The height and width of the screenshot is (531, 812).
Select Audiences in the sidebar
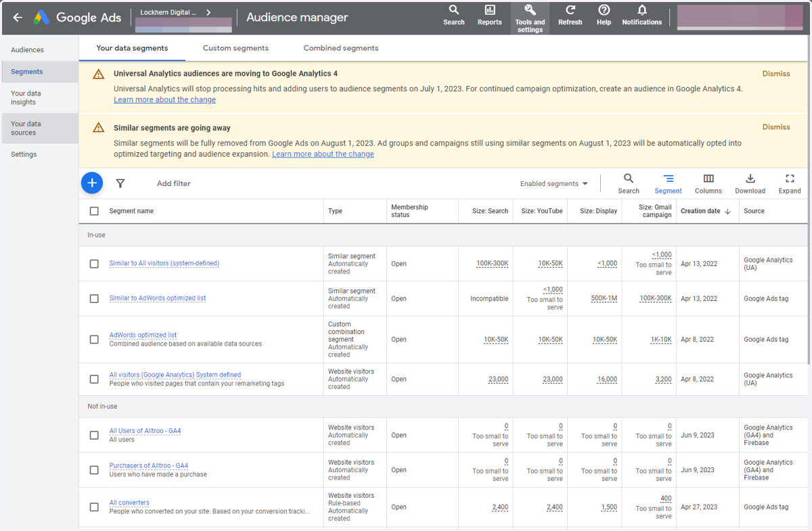pyautogui.click(x=39, y=50)
